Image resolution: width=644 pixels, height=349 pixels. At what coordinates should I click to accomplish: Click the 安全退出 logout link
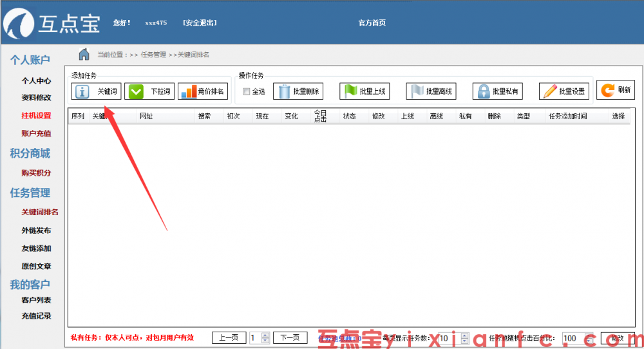200,23
